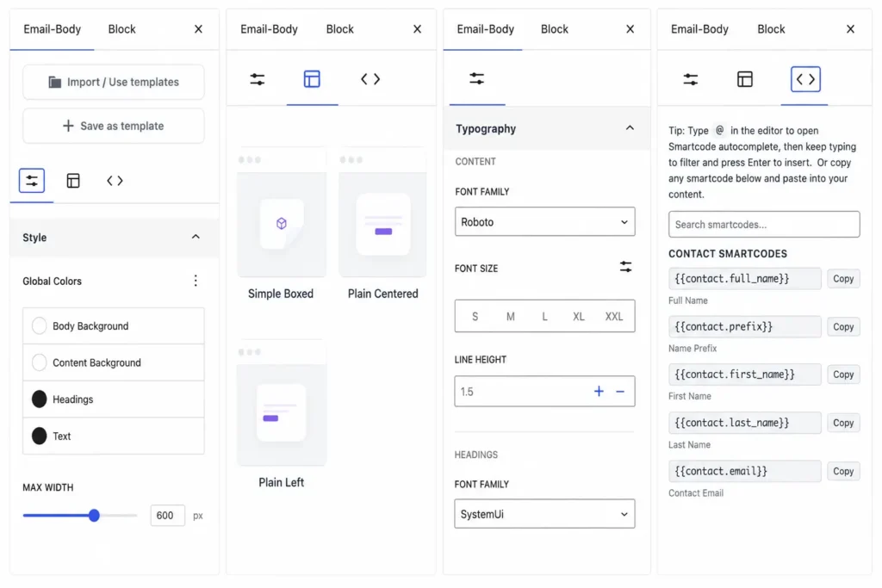Viewport: 882px width, 588px height.
Task: Click Import / Use templates button
Action: pos(114,82)
